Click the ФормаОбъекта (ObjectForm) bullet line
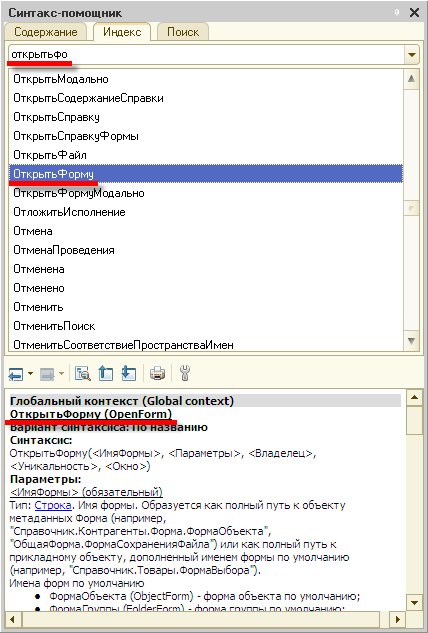This screenshot has height=633, width=428. [205, 596]
